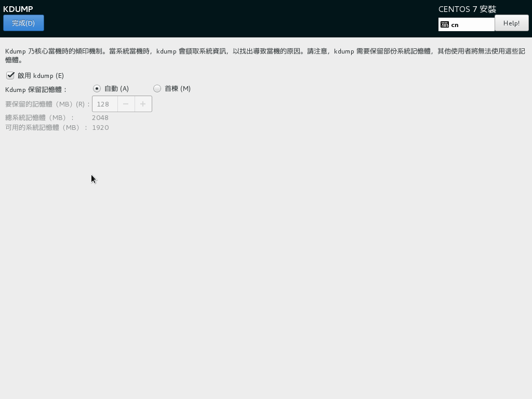
Task: Open the cn keyboard layout selector
Action: pyautogui.click(x=466, y=23)
